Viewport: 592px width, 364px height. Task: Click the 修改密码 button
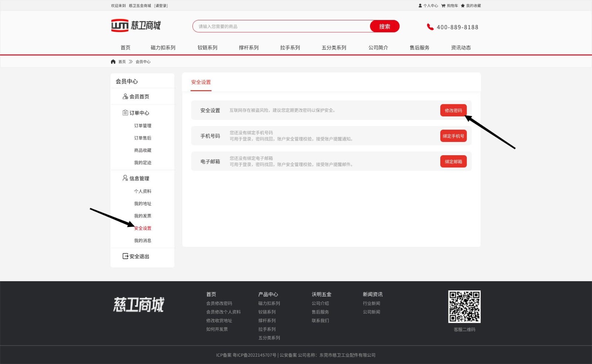click(453, 110)
